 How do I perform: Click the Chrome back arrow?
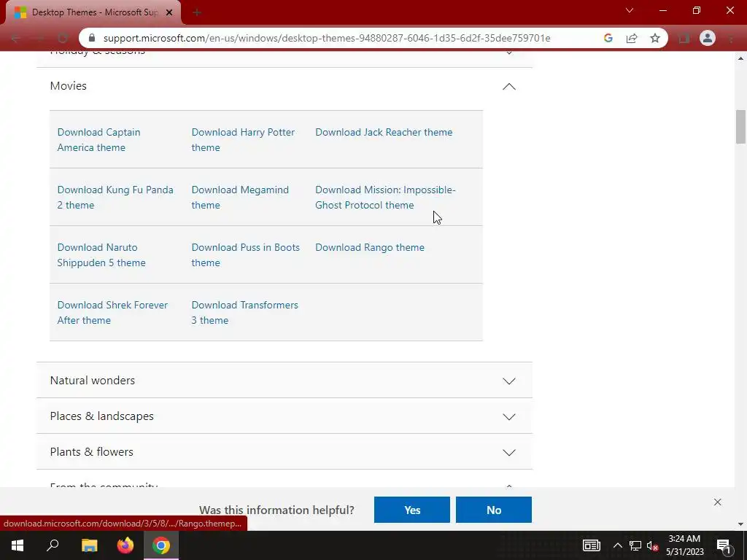pos(16,38)
